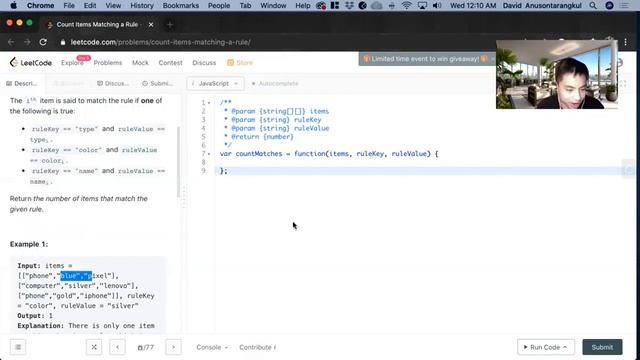Image resolution: width=640 pixels, height=360 pixels.
Task: Click the webcam video overlay
Action: (557, 74)
